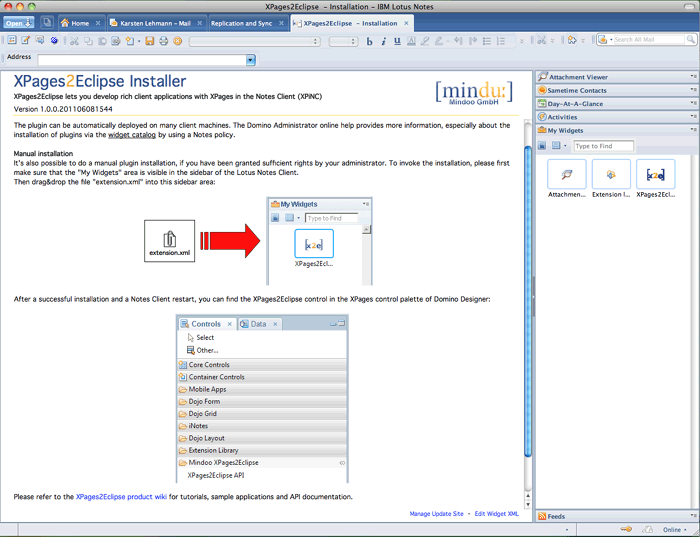
Task: Expand the Sametime Contacts sidebar panel
Action: pos(617,90)
